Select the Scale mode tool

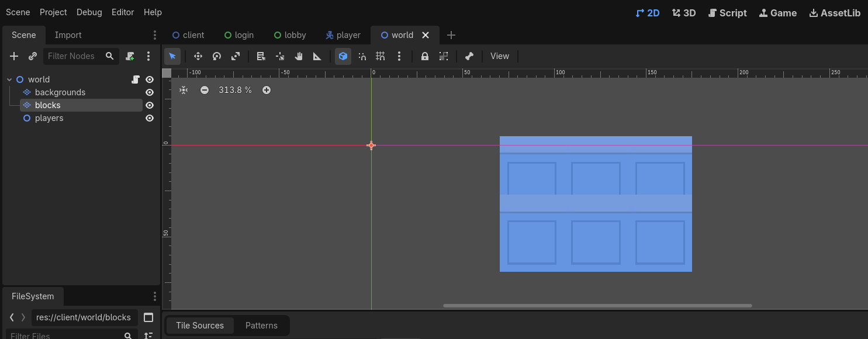(x=236, y=56)
